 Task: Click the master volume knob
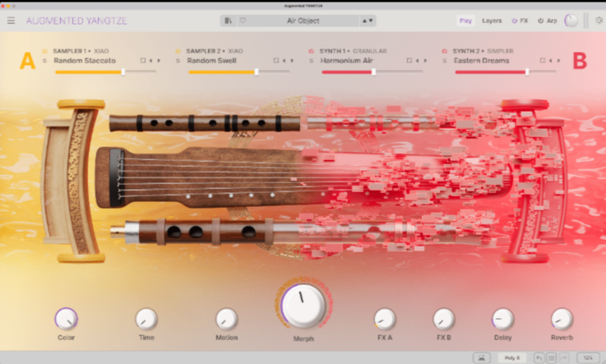click(x=571, y=21)
